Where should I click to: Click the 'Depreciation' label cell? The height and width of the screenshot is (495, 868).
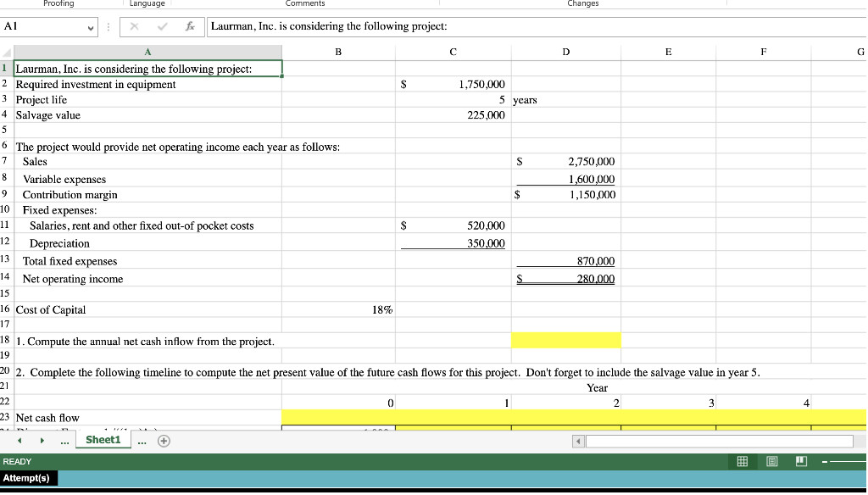click(x=147, y=243)
